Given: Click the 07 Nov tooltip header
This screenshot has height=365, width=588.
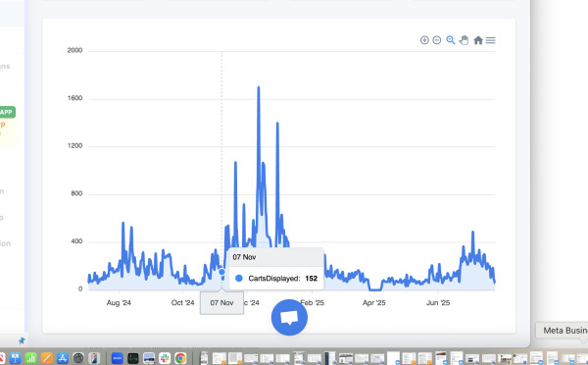Looking at the screenshot, I should (276, 257).
